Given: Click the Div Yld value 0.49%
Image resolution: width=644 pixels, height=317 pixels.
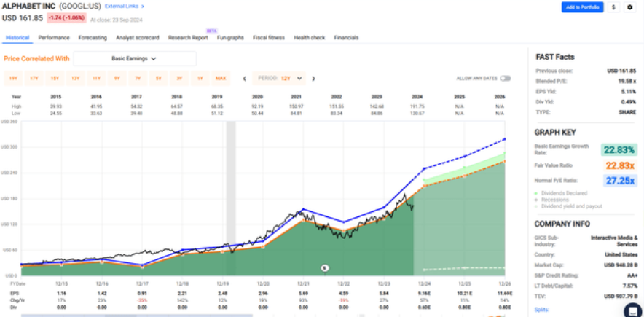Looking at the screenshot, I should [x=629, y=102].
